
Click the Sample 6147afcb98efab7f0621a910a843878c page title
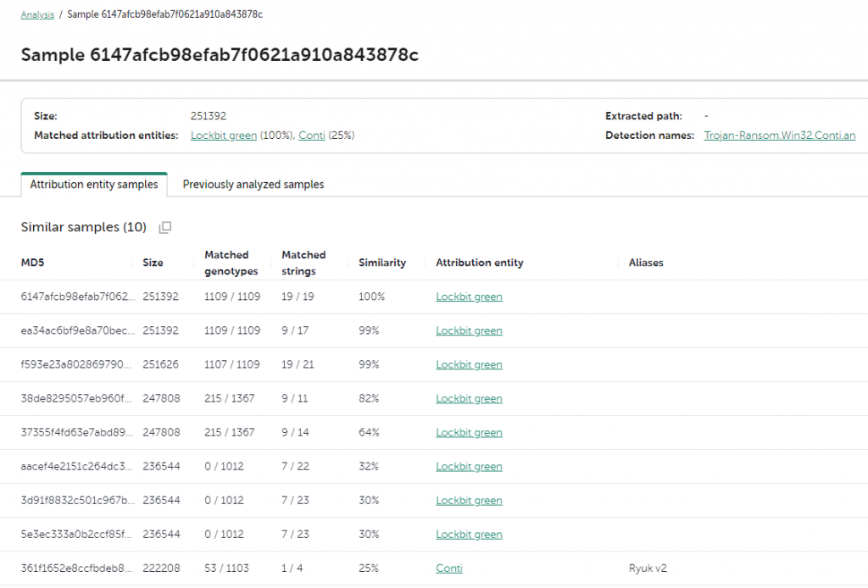point(220,55)
